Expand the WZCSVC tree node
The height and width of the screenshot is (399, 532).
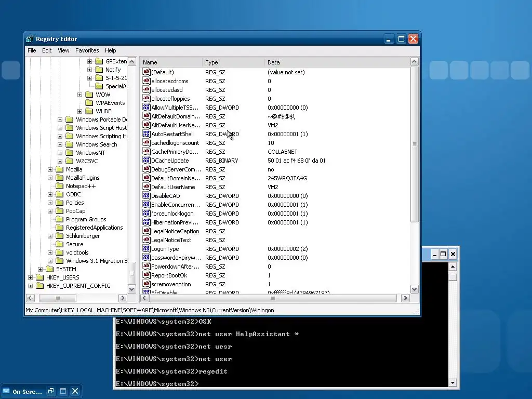pos(60,161)
